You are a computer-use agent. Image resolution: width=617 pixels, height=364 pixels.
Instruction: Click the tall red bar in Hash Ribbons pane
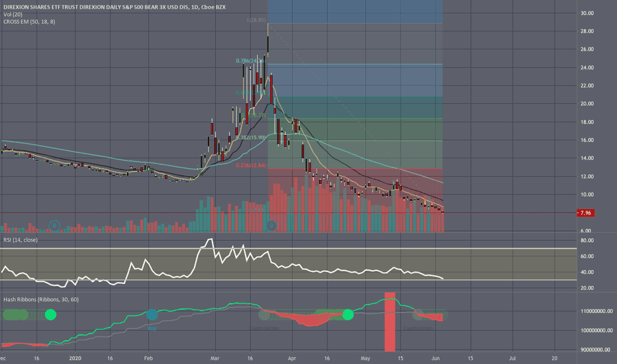(389, 322)
